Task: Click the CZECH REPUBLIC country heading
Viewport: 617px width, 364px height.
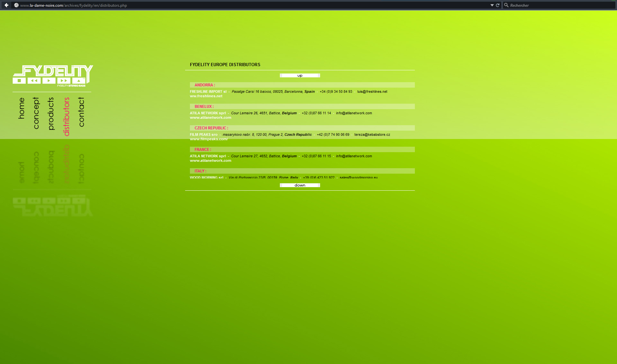Action: point(211,128)
